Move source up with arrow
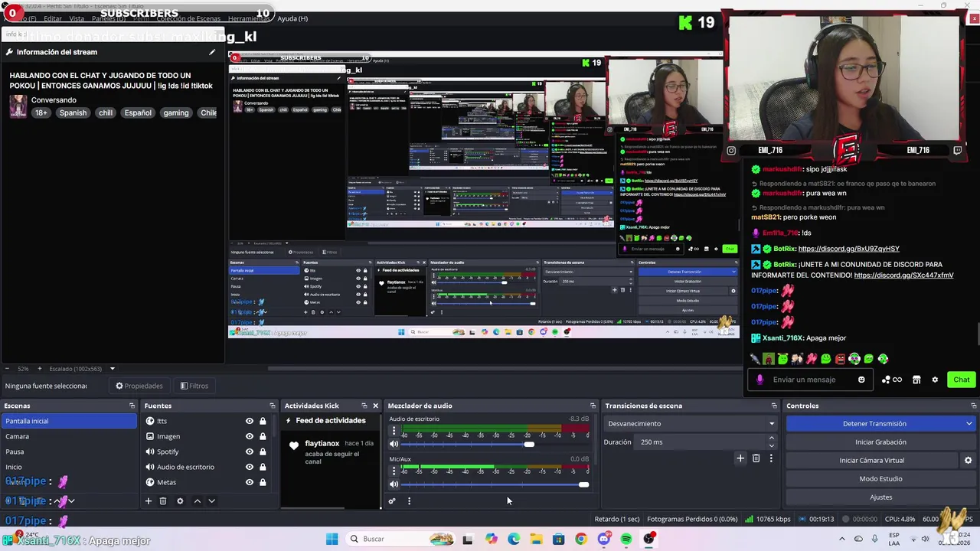Screen dimensions: 980x551 click(x=197, y=501)
